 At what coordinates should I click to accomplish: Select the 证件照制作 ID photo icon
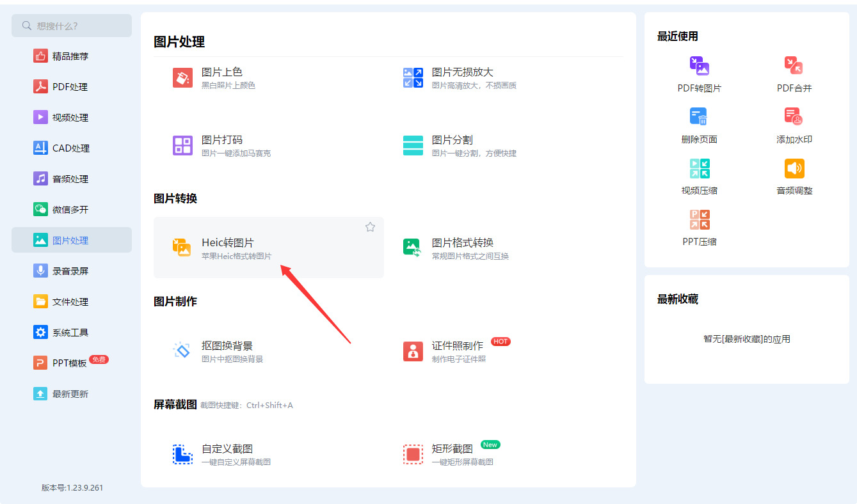pyautogui.click(x=413, y=350)
